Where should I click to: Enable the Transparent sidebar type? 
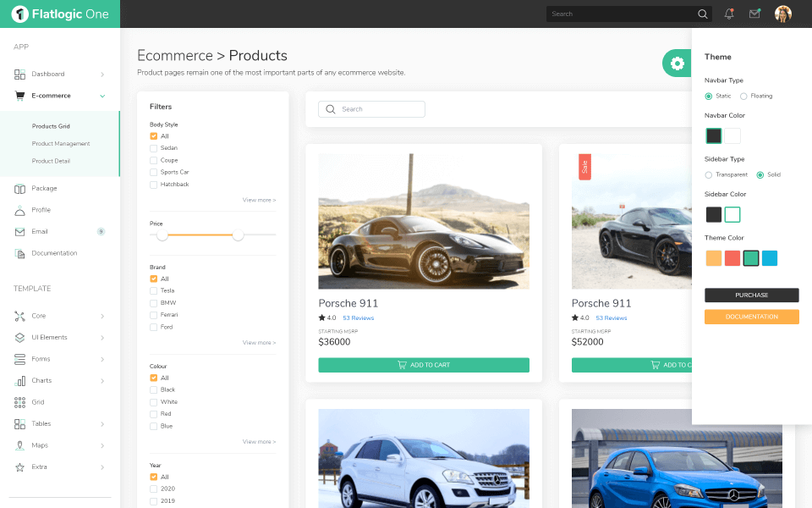click(x=709, y=174)
